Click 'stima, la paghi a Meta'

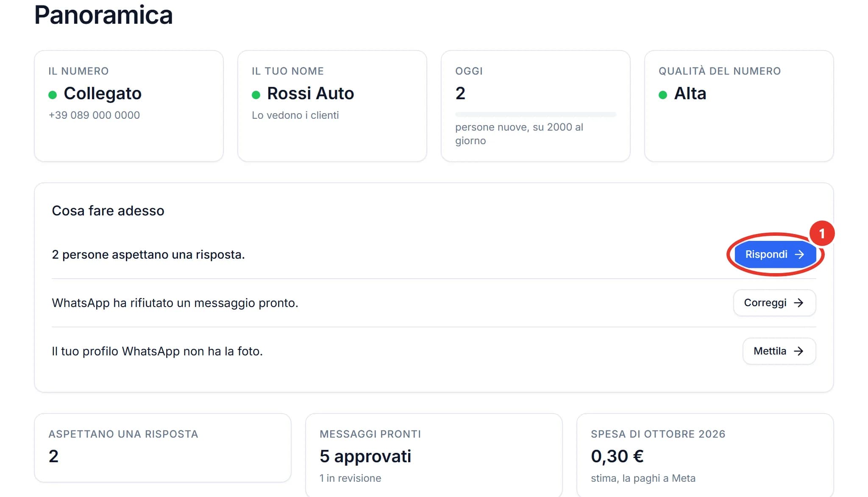643,478
